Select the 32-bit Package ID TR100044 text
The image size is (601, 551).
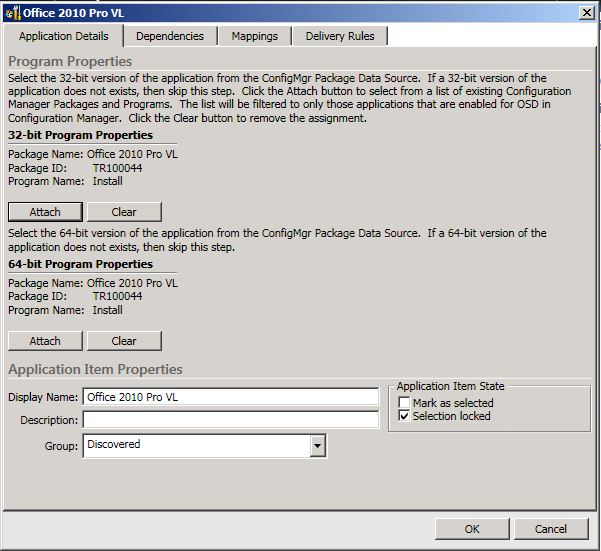(x=117, y=168)
